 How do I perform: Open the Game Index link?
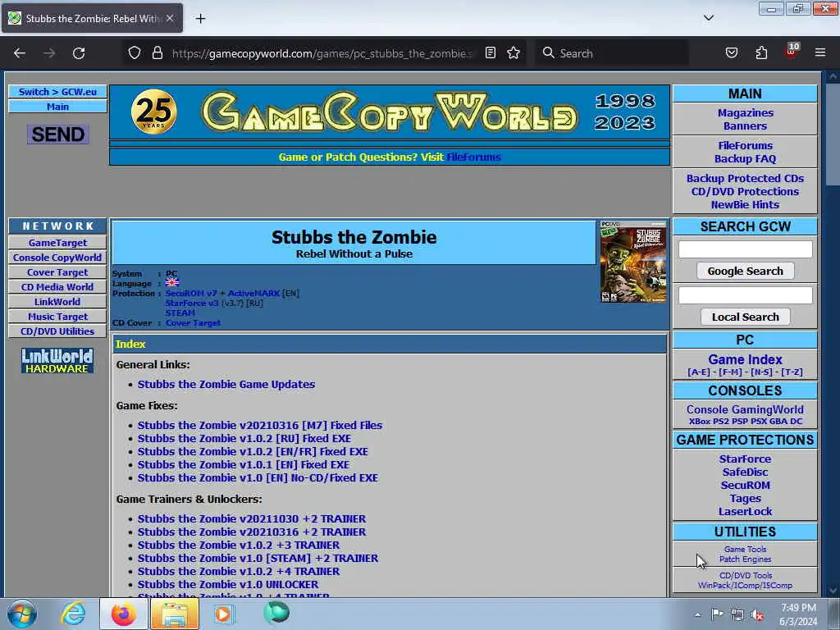click(745, 359)
